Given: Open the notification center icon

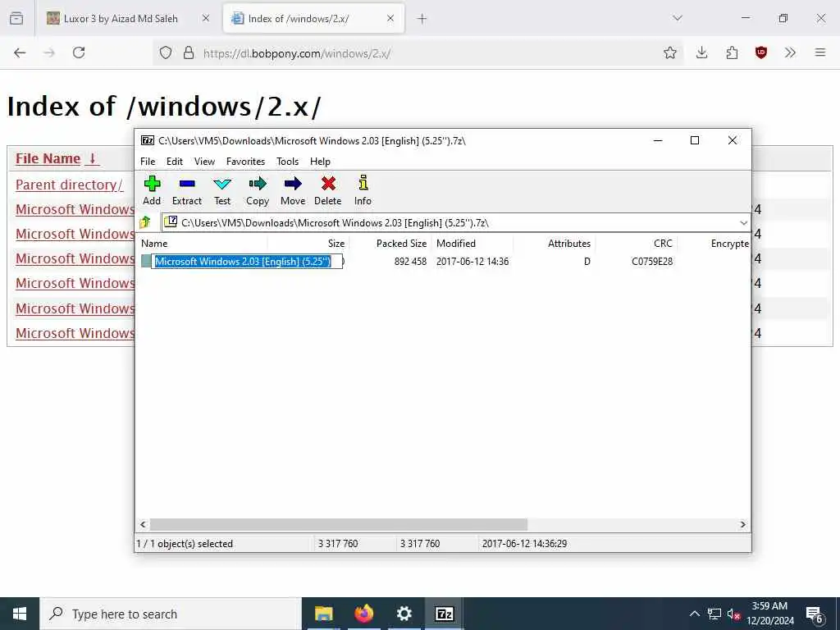Looking at the screenshot, I should coord(815,614).
